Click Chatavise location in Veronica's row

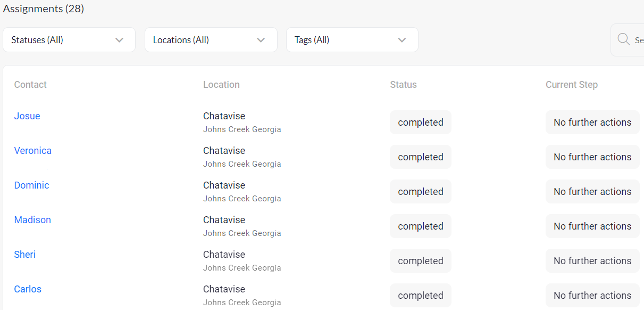click(x=224, y=151)
